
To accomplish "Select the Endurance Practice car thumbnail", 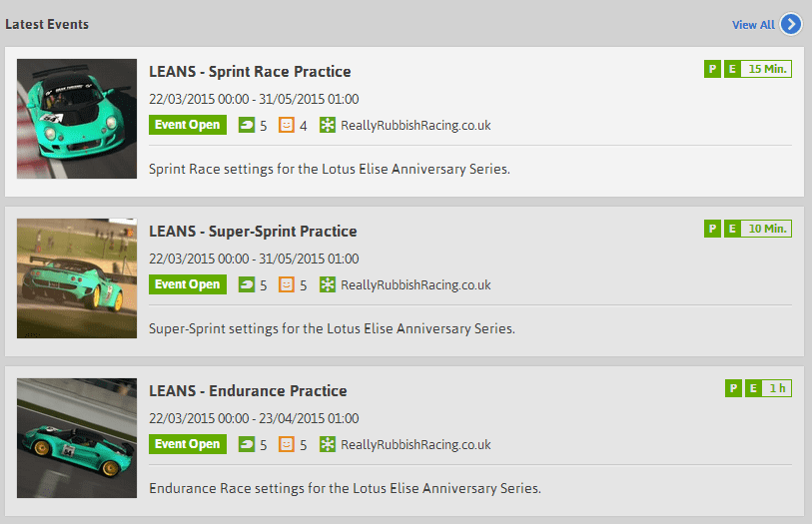I will click(77, 438).
